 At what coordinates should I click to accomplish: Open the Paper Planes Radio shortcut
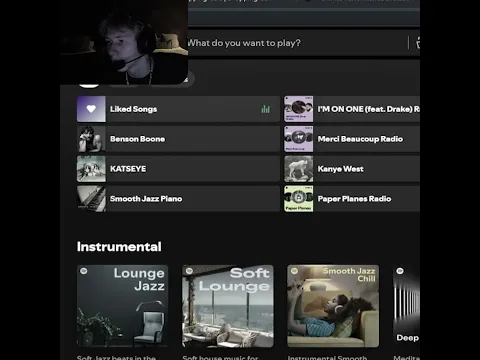click(352, 199)
